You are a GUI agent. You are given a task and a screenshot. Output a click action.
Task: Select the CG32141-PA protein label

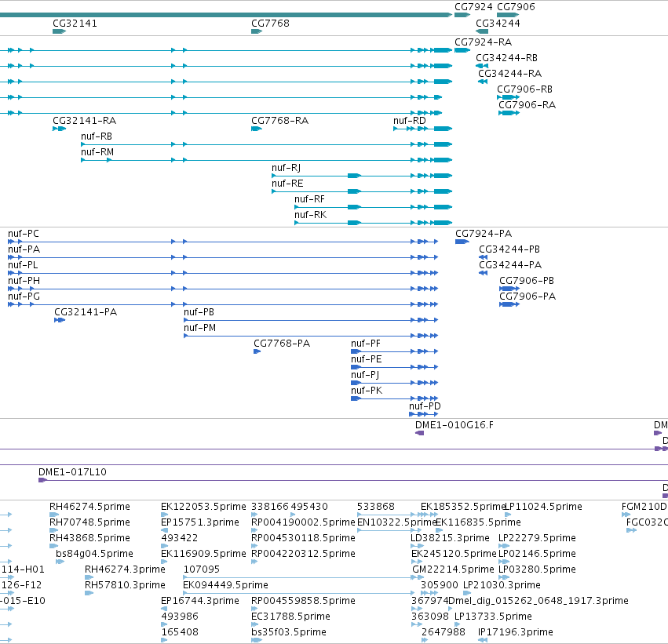[x=86, y=312]
